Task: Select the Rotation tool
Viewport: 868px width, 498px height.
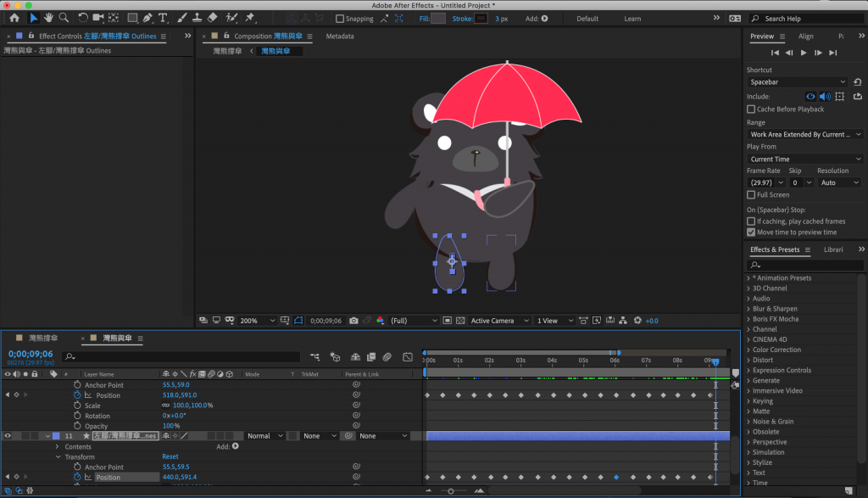Action: coord(82,19)
